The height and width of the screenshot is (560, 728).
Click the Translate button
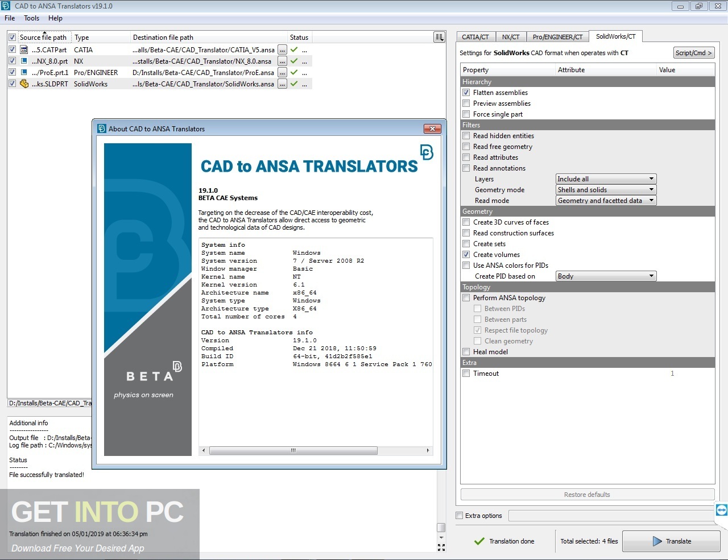pyautogui.click(x=671, y=541)
